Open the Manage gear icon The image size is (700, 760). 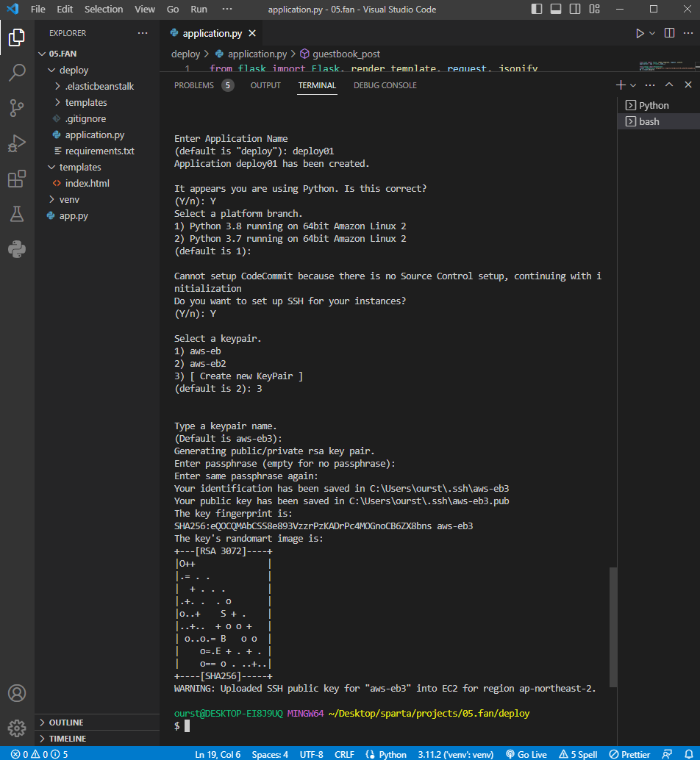pyautogui.click(x=17, y=728)
